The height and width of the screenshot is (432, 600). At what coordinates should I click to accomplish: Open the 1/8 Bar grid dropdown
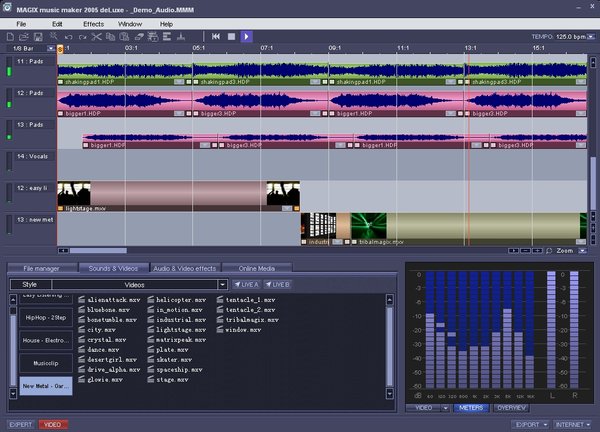pyautogui.click(x=51, y=49)
